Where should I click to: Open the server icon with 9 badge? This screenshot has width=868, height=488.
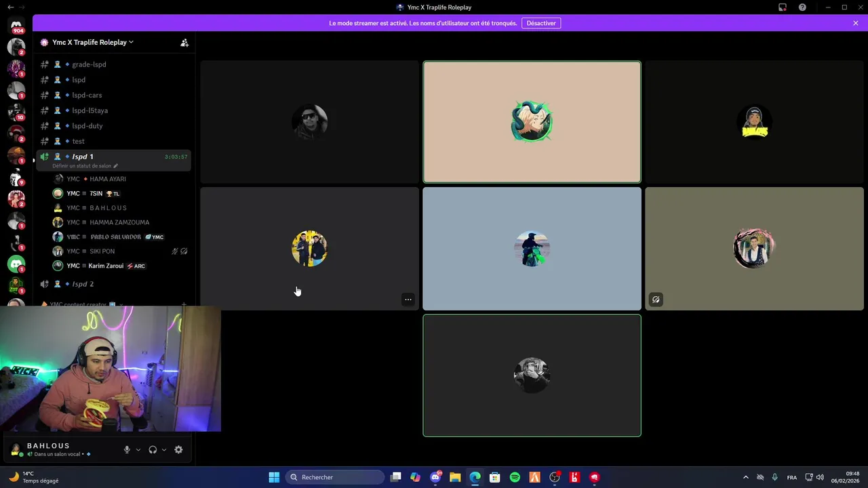pyautogui.click(x=16, y=178)
